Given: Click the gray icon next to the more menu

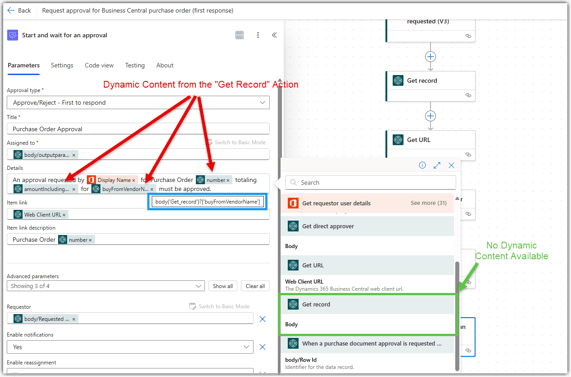Looking at the screenshot, I should pyautogui.click(x=239, y=35).
